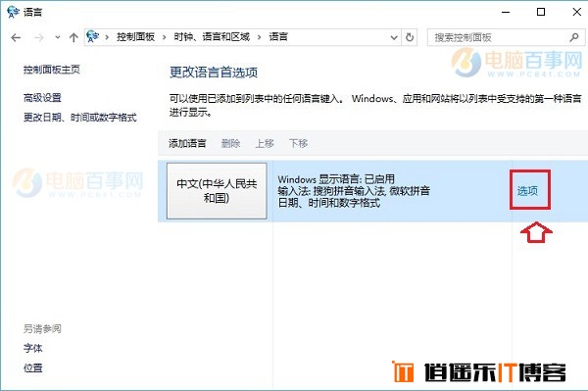Screen dimensions: 588x391
Task: Click 上移 to move language up
Action: click(265, 143)
